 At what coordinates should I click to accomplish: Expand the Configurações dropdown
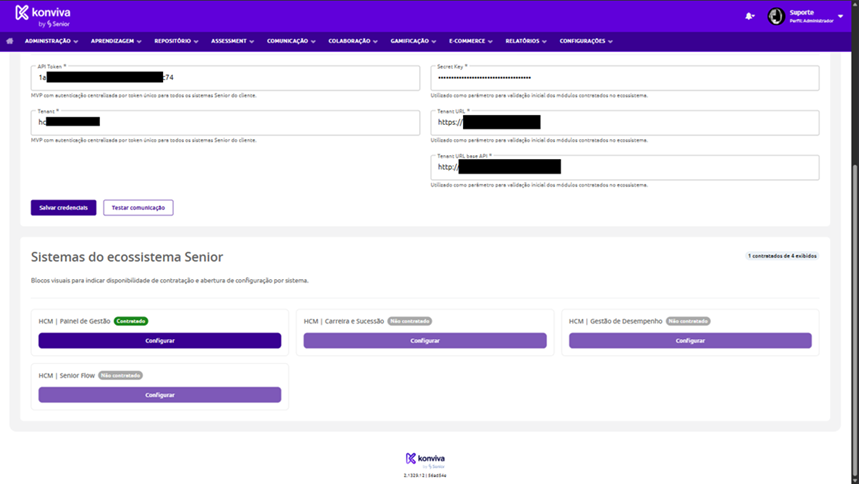pyautogui.click(x=586, y=41)
